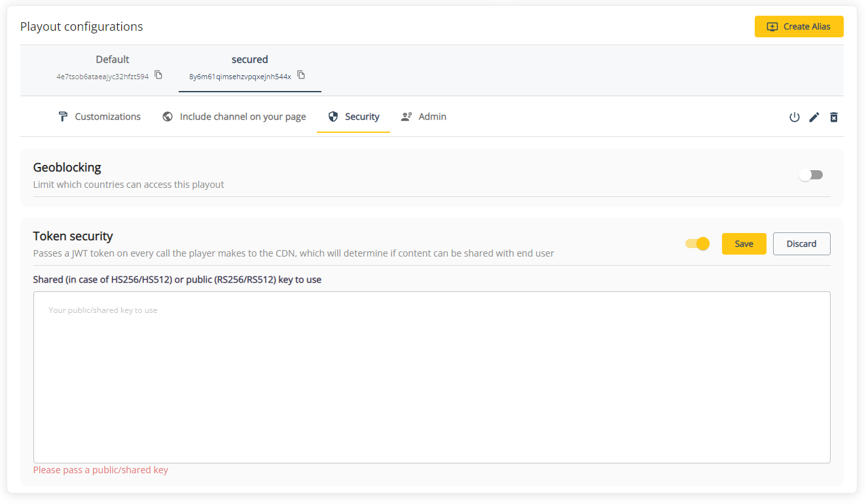Click the pencil icon to edit configuration name

pyautogui.click(x=814, y=117)
